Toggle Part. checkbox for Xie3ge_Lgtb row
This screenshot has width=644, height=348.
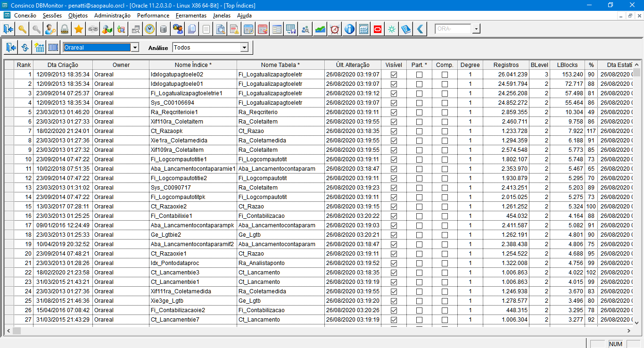point(419,301)
